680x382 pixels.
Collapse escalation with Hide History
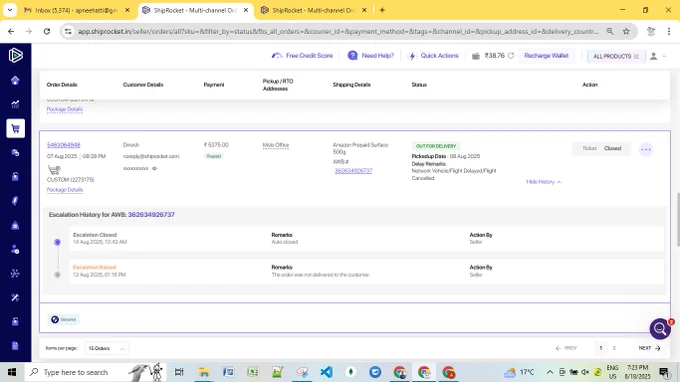tap(543, 182)
